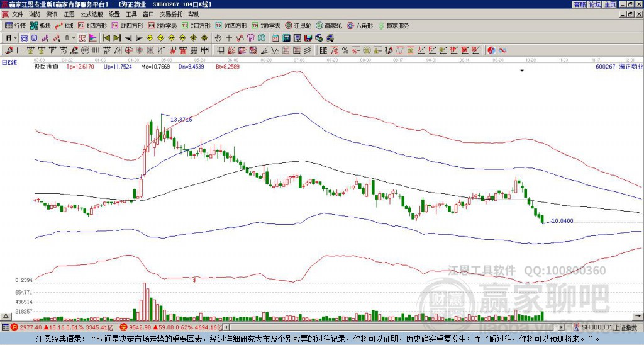Expand the small triangle button above the status bar
The width and height of the screenshot is (644, 345).
pos(6,316)
